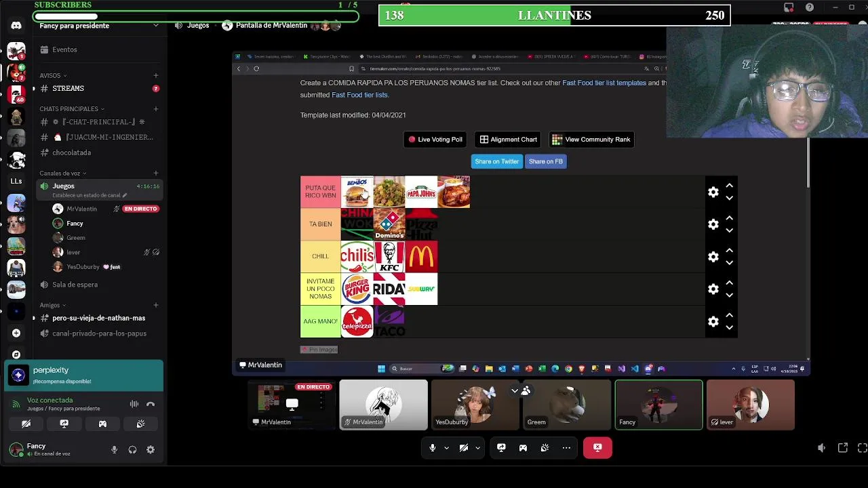This screenshot has height=488, width=868.
Task: Open user settings gear icon
Action: [x=151, y=449]
